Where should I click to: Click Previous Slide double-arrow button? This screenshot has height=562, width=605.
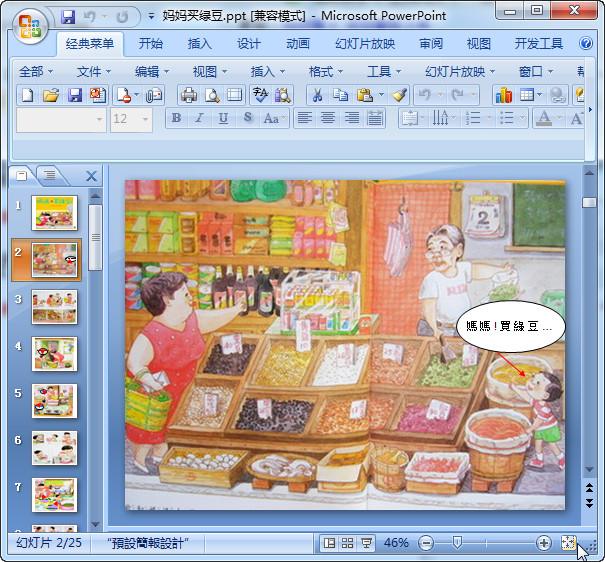(589, 488)
